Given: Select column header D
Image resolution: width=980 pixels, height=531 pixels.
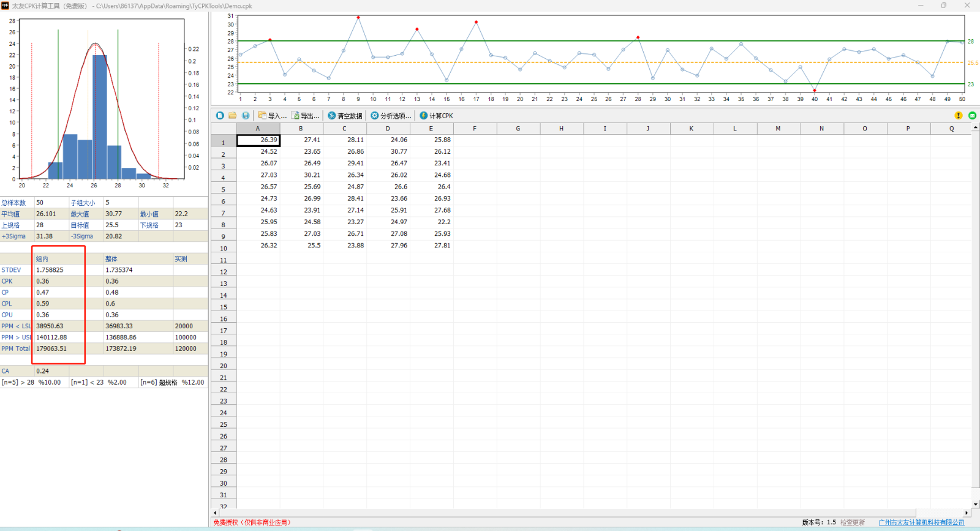Looking at the screenshot, I should [x=388, y=129].
